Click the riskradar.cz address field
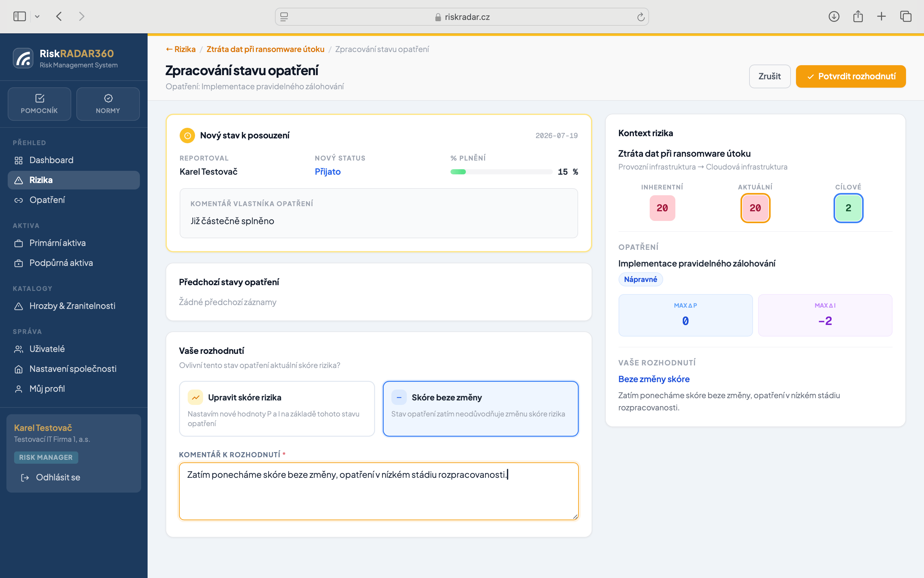The image size is (924, 578). pos(462,17)
